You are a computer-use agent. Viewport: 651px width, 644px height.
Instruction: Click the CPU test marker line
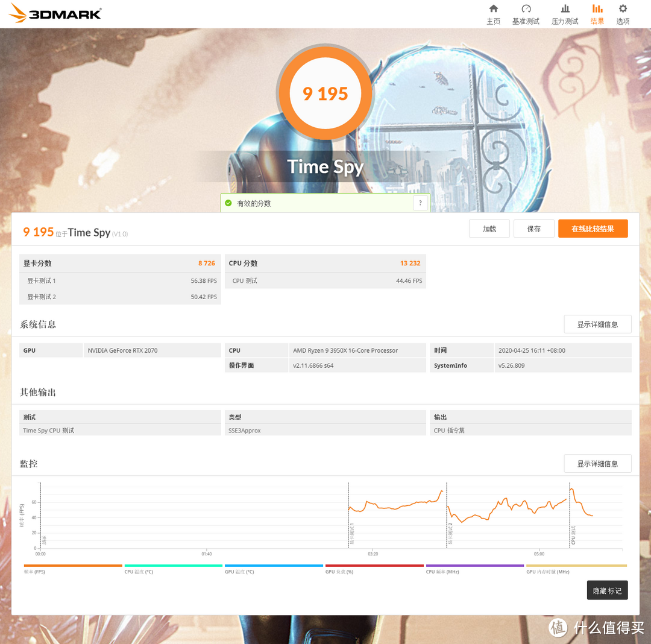(x=570, y=515)
